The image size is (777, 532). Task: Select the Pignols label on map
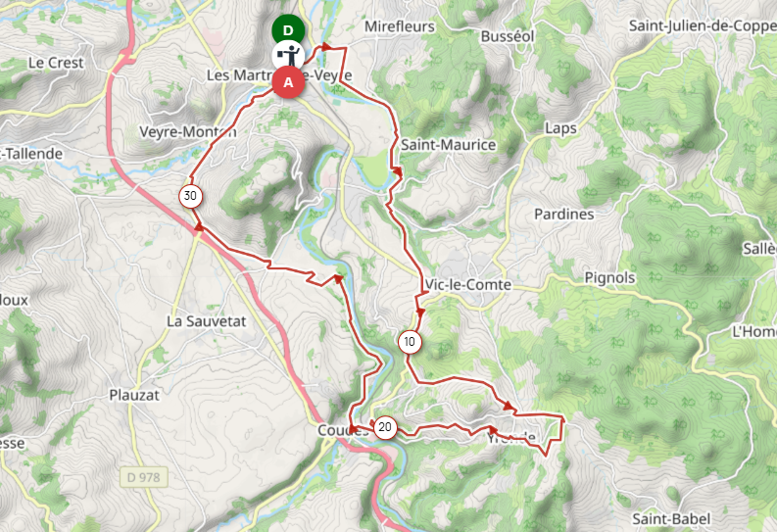609,278
